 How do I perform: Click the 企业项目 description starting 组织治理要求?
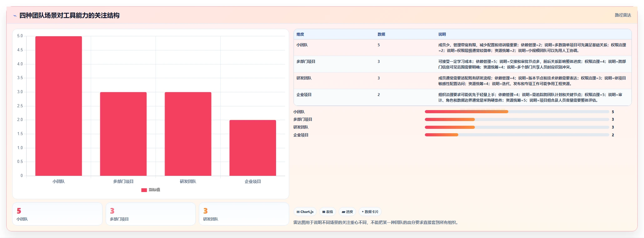coord(531,98)
